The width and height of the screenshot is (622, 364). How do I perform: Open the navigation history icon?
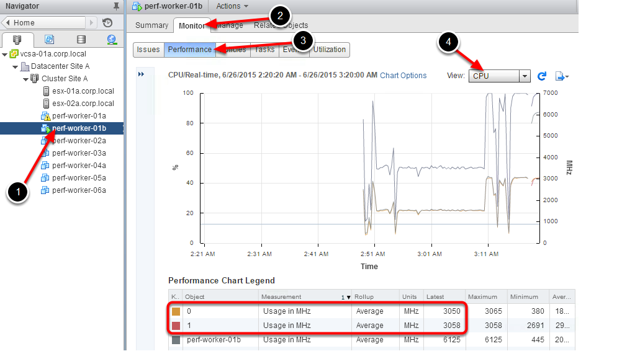point(107,23)
